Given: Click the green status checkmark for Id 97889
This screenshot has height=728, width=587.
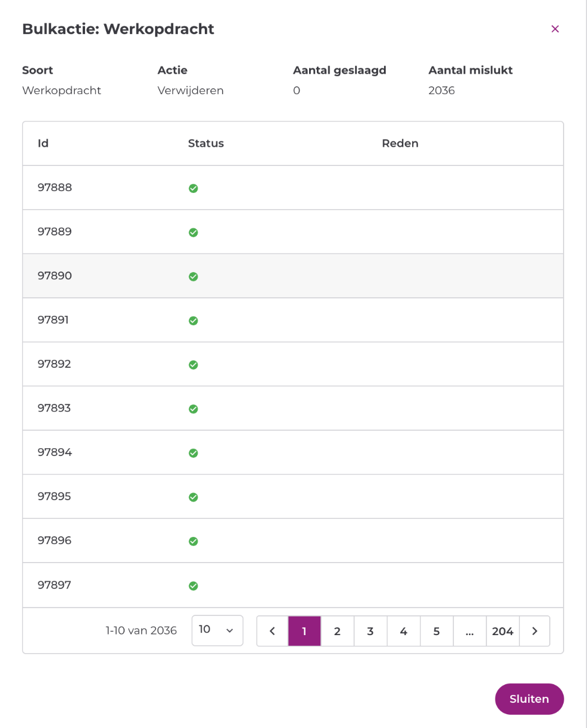Looking at the screenshot, I should [x=193, y=232].
